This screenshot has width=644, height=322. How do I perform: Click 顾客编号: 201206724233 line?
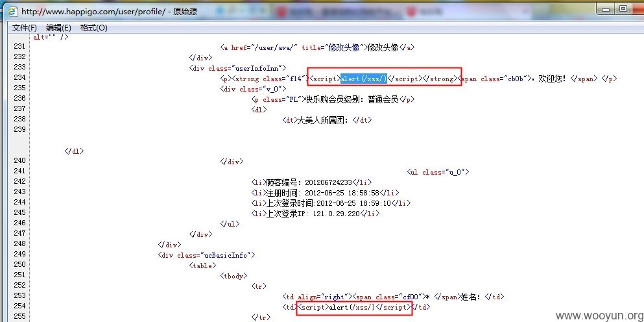pyautogui.click(x=312, y=182)
